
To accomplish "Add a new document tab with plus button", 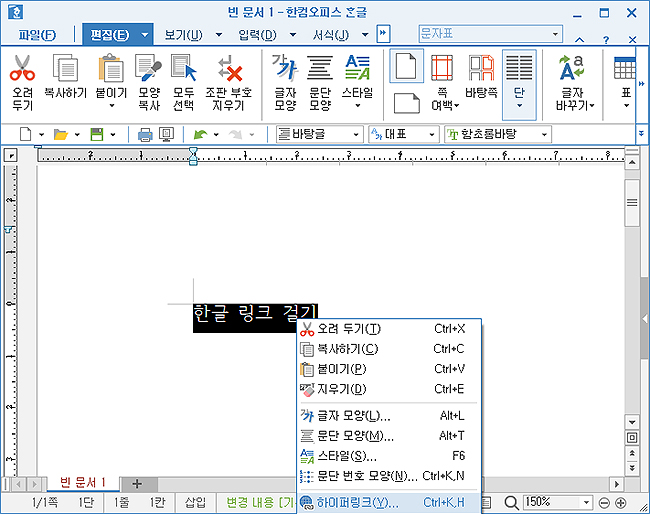I will pos(137,484).
